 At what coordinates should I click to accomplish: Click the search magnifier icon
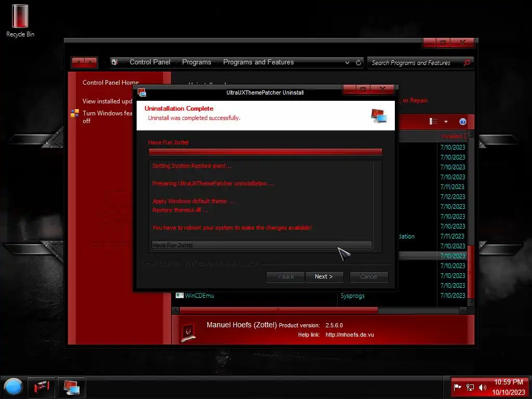point(467,63)
